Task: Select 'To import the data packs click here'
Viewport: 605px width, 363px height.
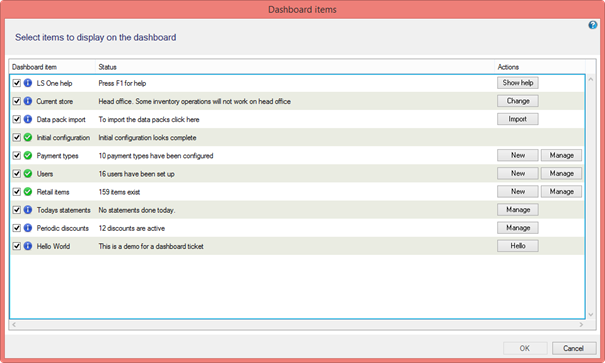Action: tap(149, 119)
